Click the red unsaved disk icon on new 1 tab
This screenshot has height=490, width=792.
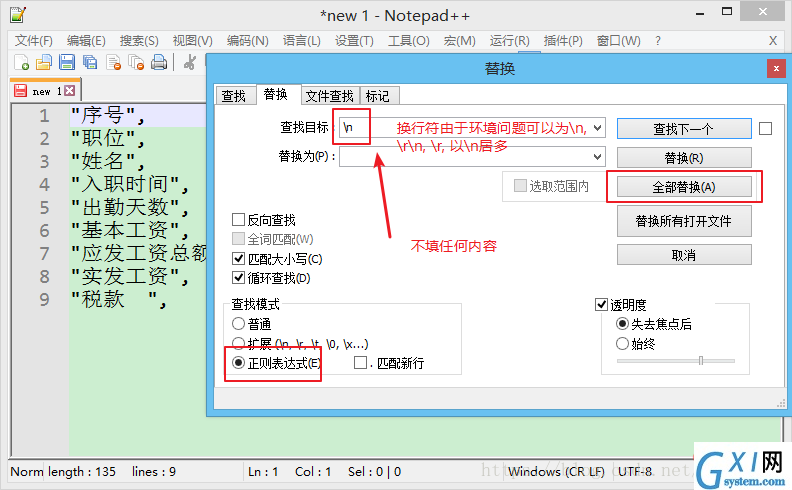pyautogui.click(x=20, y=91)
